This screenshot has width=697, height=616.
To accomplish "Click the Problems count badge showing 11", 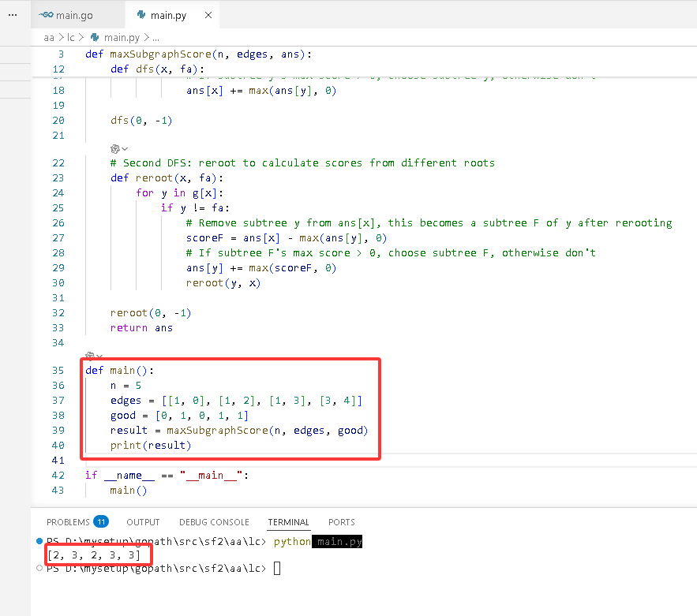I will [101, 522].
